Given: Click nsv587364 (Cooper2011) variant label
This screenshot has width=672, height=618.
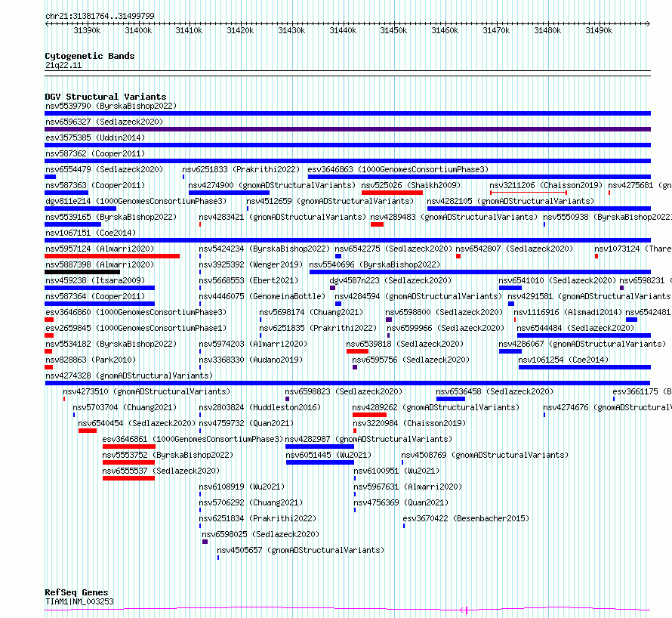Looking at the screenshot, I should click(95, 296).
